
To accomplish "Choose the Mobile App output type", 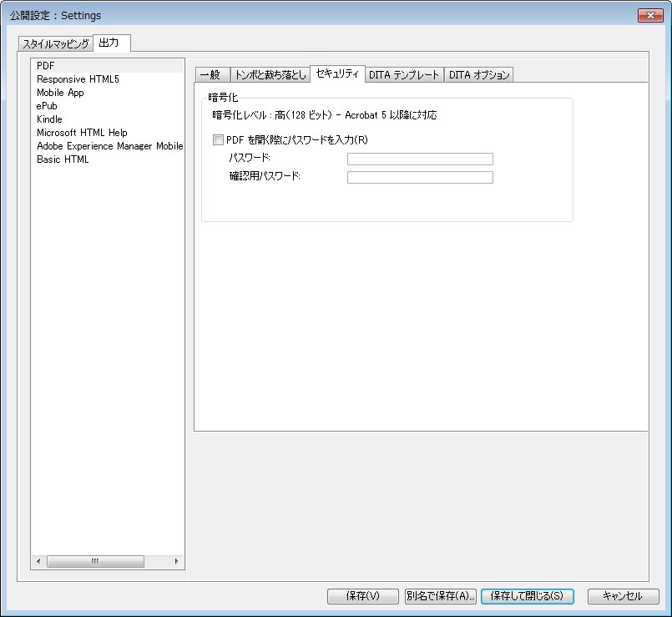I will 60,93.
